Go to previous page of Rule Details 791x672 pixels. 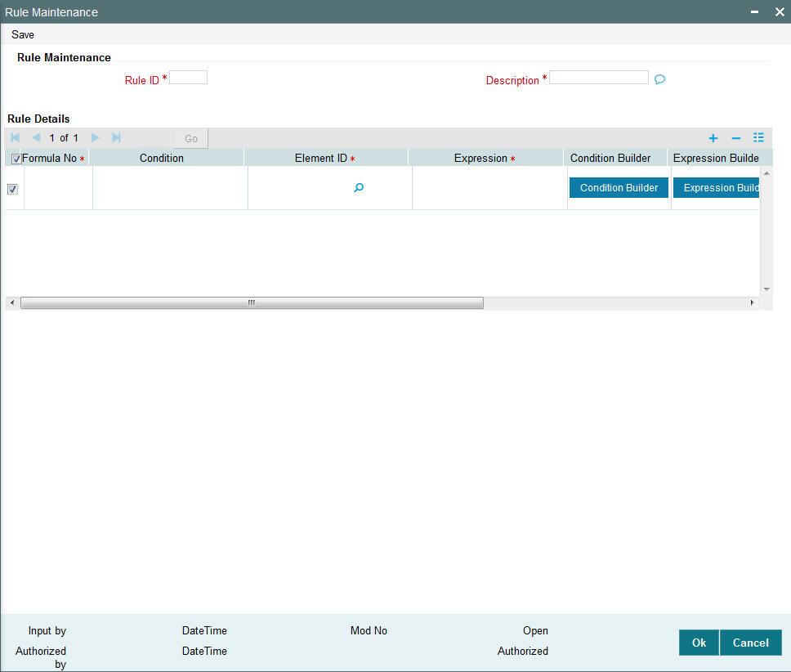(x=36, y=137)
